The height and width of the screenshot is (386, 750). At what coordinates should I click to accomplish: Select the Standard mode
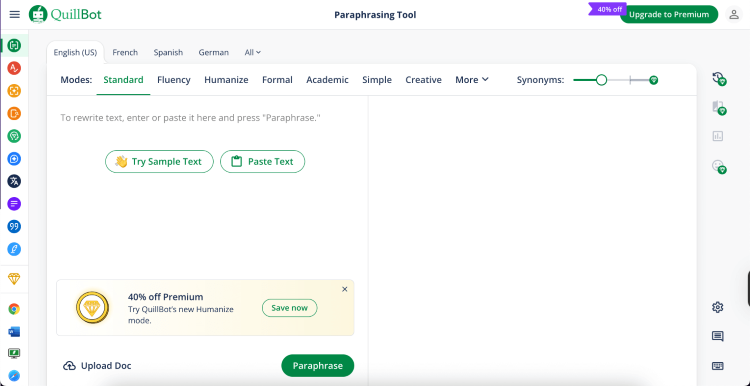coord(123,80)
